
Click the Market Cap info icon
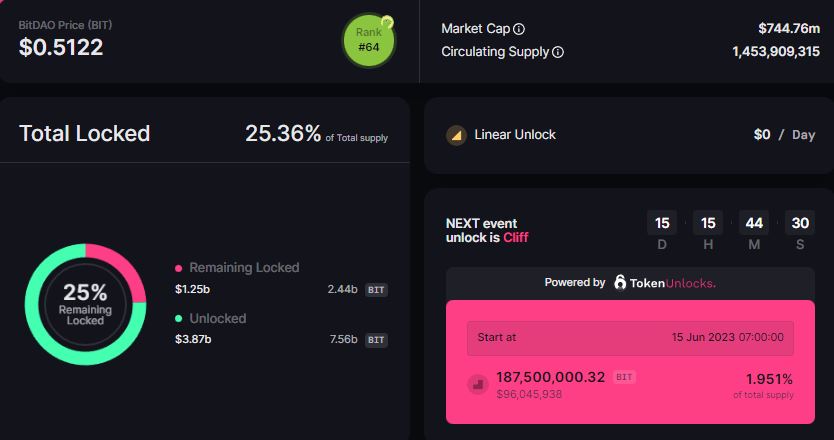pos(519,29)
